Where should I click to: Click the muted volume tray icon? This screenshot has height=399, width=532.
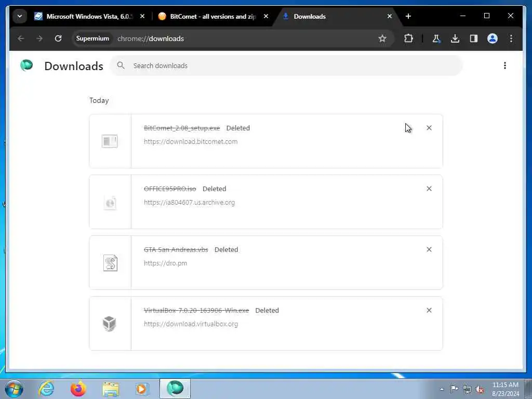480,389
